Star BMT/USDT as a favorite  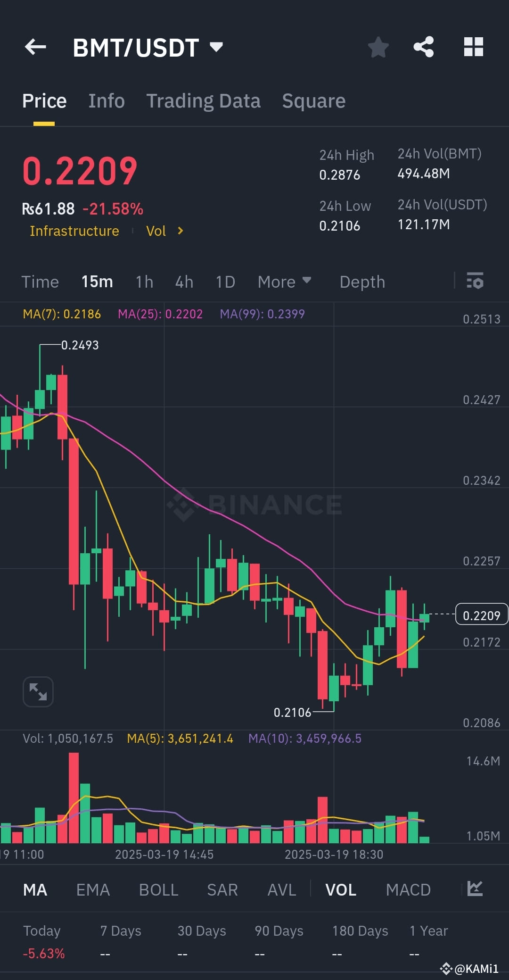[378, 47]
